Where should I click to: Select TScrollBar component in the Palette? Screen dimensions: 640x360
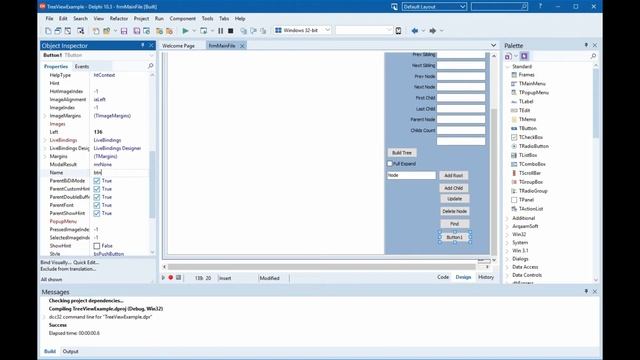coord(529,173)
